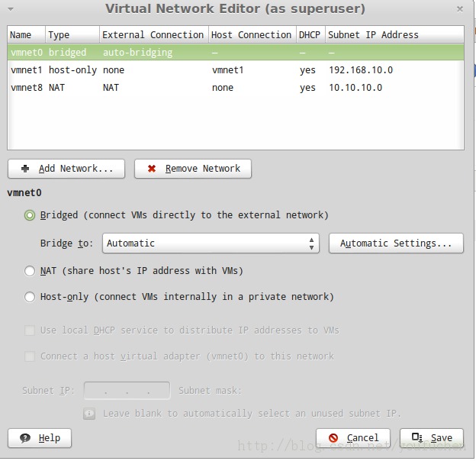Select Host-only private network option
The image size is (476, 461).
(30, 297)
